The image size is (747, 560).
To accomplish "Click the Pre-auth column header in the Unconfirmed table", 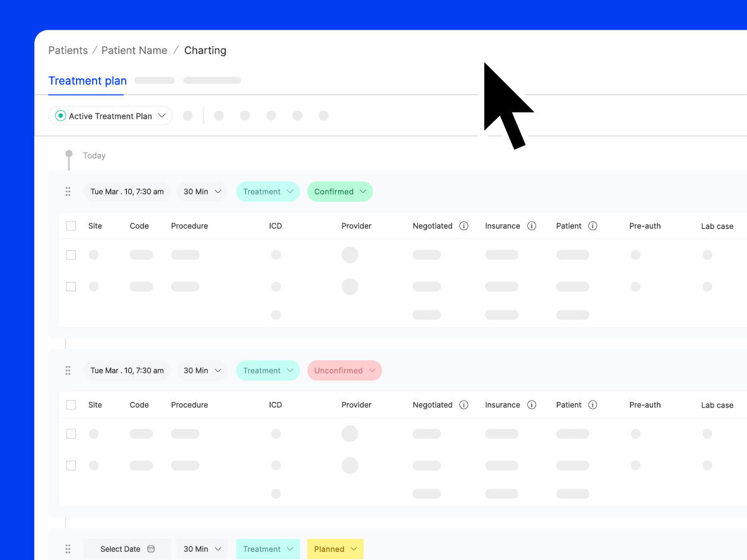I will pyautogui.click(x=645, y=404).
